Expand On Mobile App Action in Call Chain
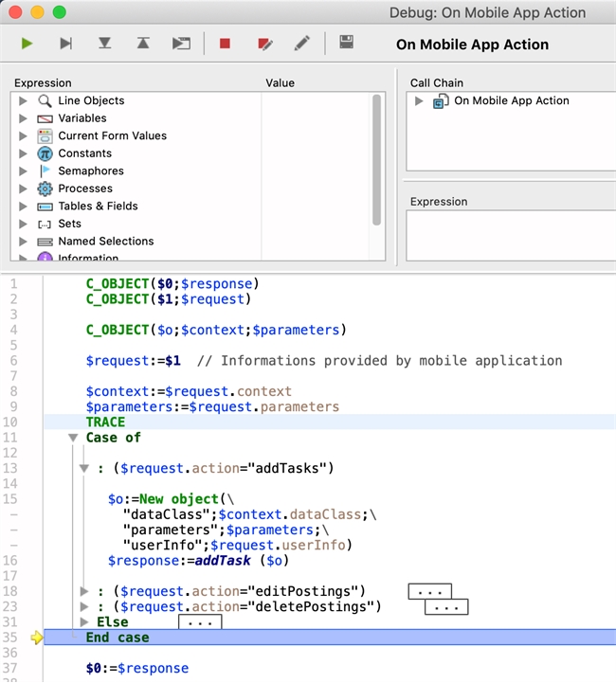This screenshot has height=683, width=616. (x=420, y=100)
